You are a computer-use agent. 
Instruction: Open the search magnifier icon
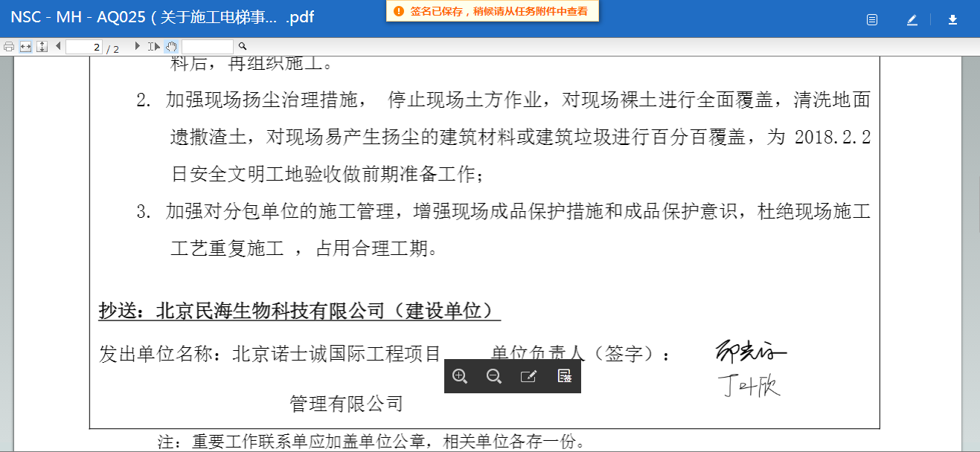click(243, 45)
